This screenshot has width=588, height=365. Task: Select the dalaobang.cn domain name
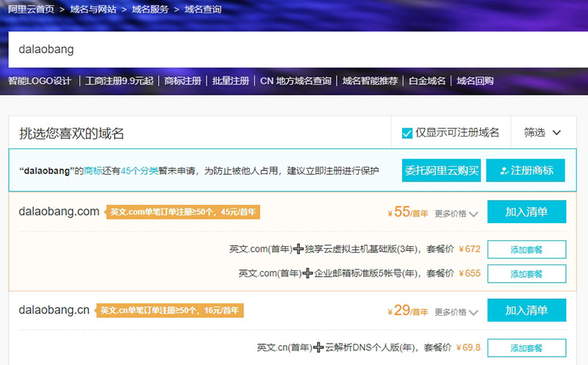click(54, 310)
